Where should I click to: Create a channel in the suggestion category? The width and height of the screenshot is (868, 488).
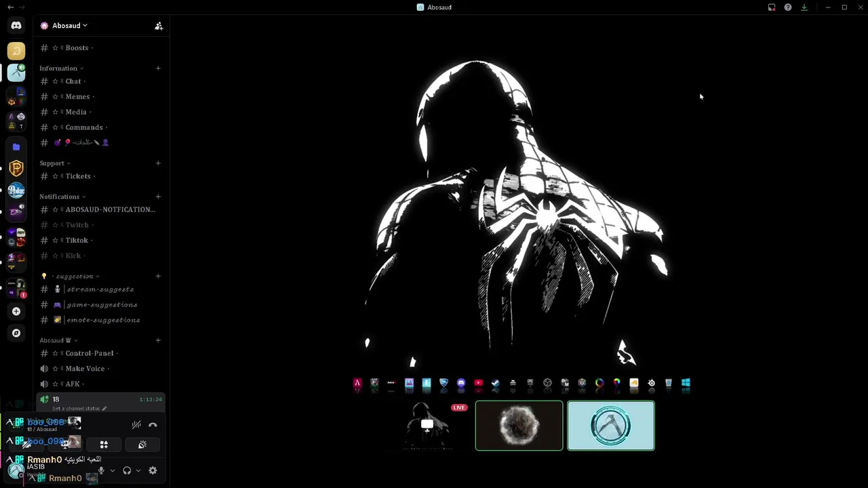tap(158, 277)
